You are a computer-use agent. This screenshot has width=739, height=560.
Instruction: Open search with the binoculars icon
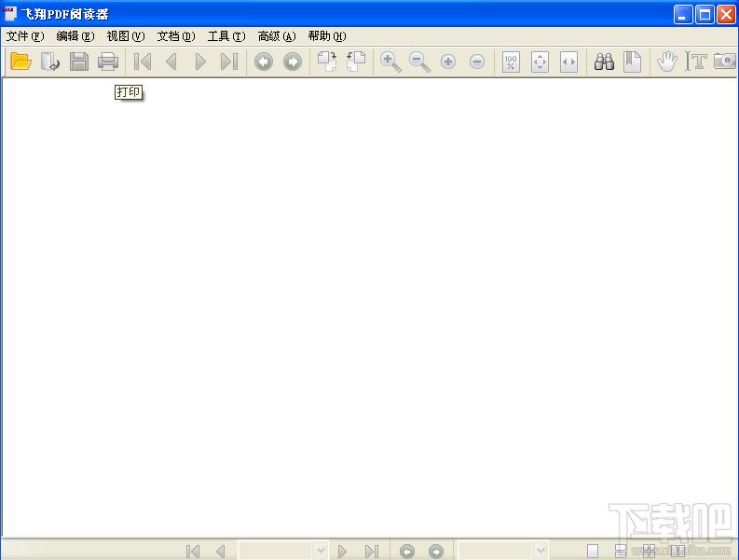604,61
